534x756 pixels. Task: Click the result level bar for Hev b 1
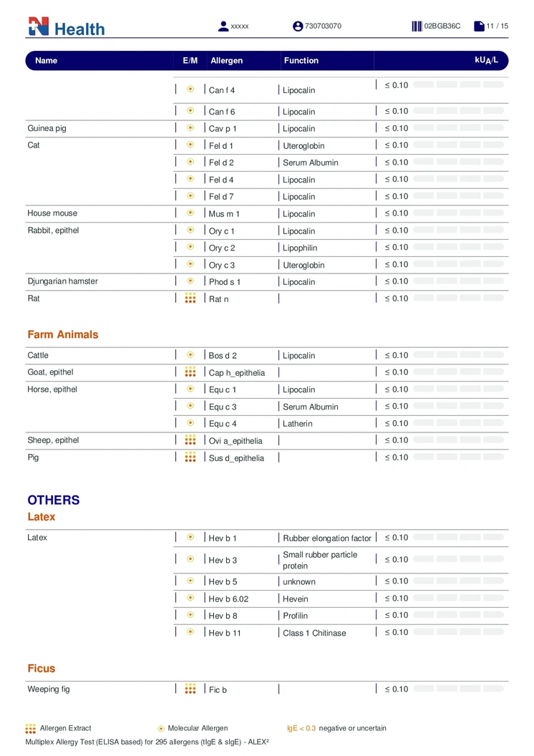(458, 537)
